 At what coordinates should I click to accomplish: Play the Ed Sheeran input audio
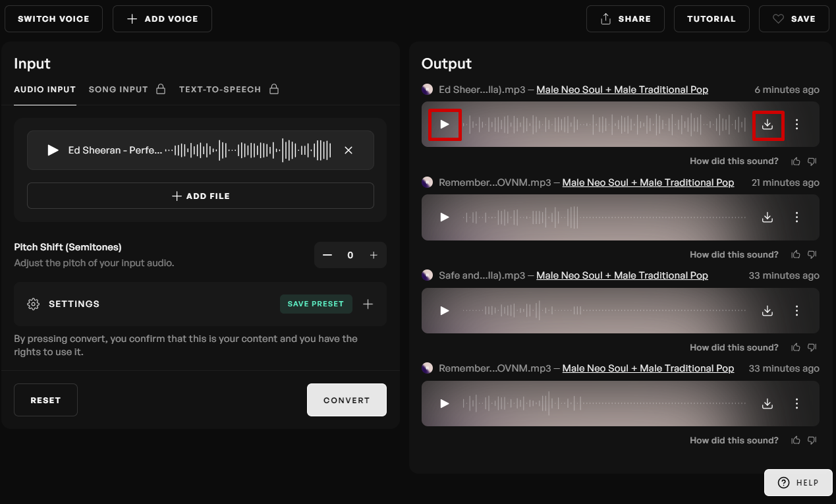[53, 150]
